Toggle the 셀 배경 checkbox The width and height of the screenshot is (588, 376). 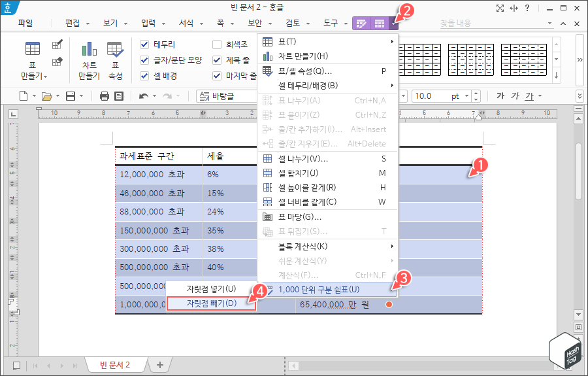coord(144,76)
